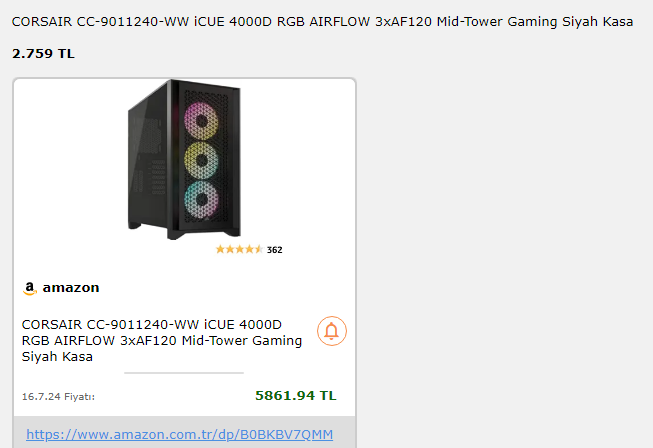Click the thin gray divider under title
Image resolution: width=653 pixels, height=448 pixels.
point(184,373)
